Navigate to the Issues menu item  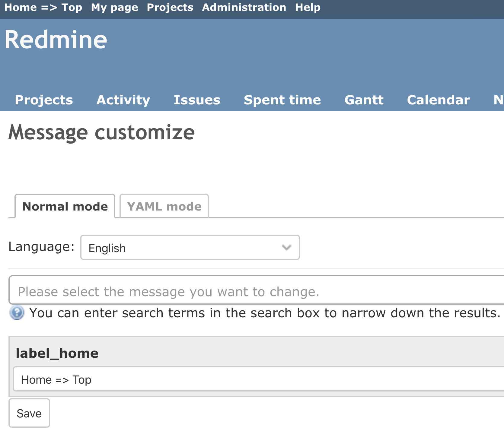(197, 100)
